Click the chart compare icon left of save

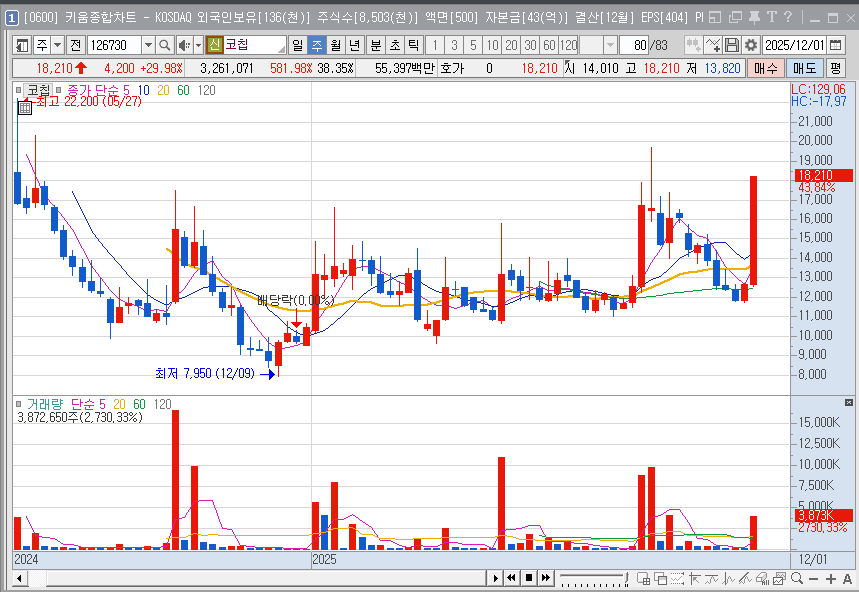pyautogui.click(x=693, y=45)
